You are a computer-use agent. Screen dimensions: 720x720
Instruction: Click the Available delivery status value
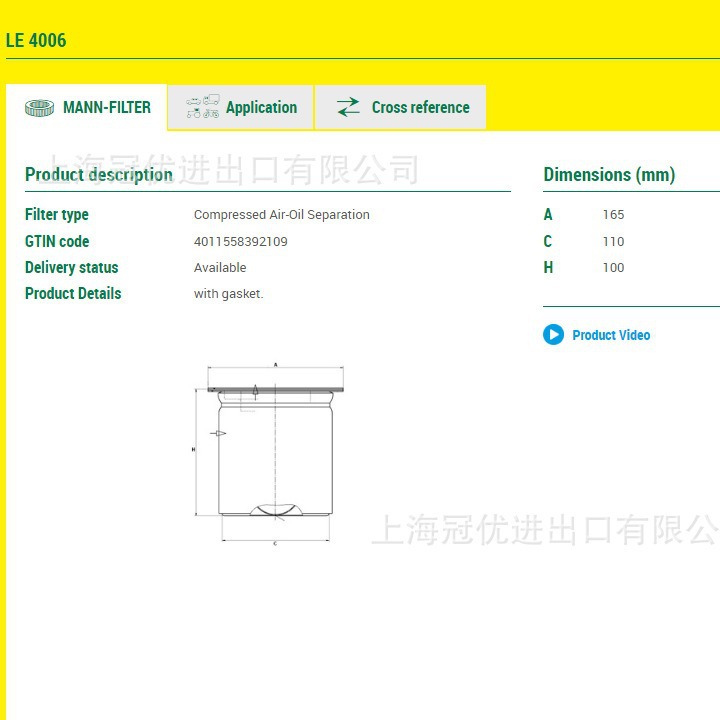(x=220, y=267)
